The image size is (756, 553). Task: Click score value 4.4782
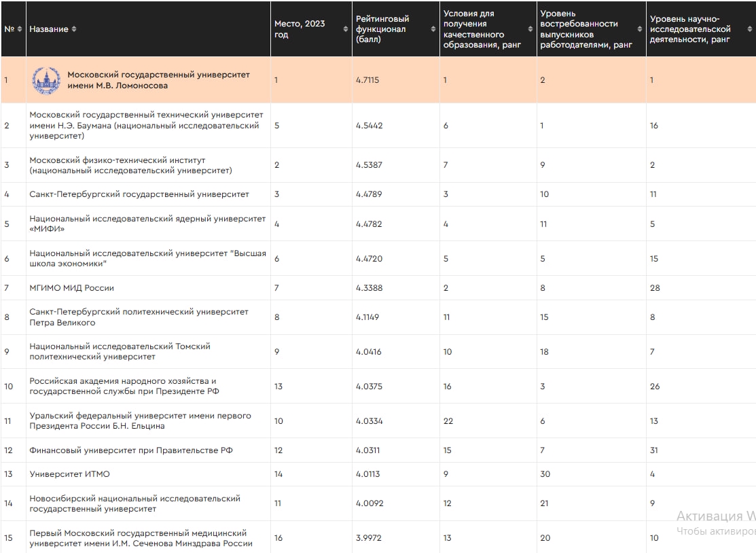[x=369, y=224]
